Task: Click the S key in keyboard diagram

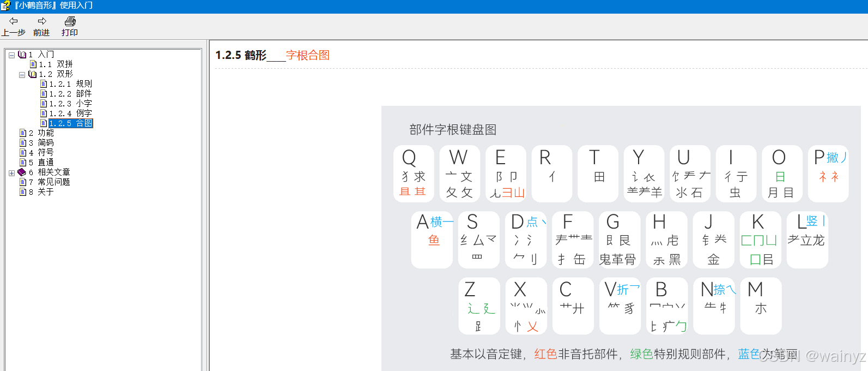Action: coord(479,240)
